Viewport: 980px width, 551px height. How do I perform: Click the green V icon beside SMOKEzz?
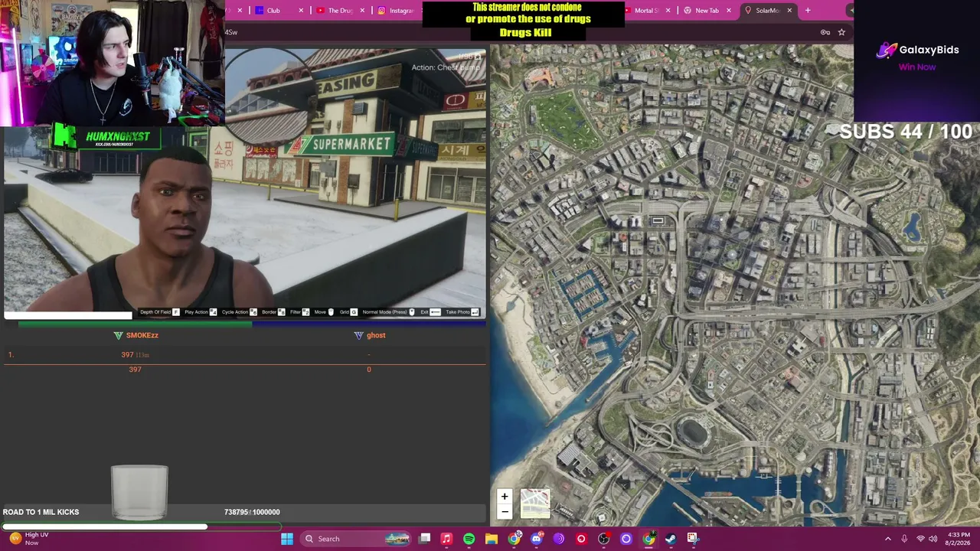118,335
